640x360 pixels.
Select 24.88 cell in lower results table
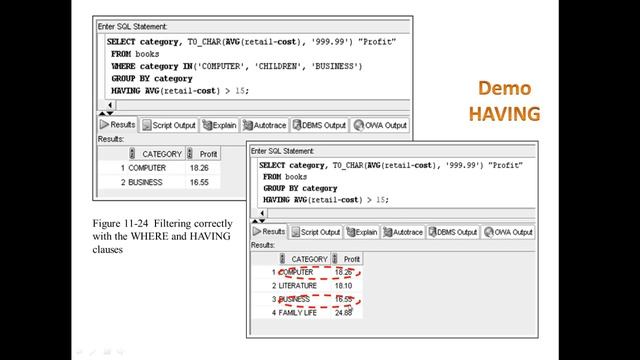tap(344, 313)
